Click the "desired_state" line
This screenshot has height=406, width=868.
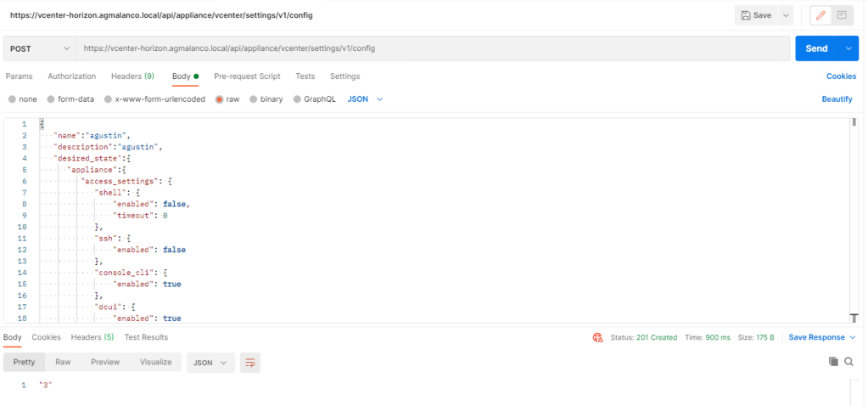point(92,159)
